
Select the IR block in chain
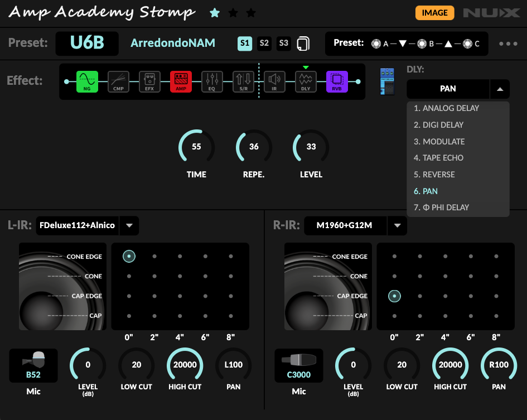click(274, 82)
